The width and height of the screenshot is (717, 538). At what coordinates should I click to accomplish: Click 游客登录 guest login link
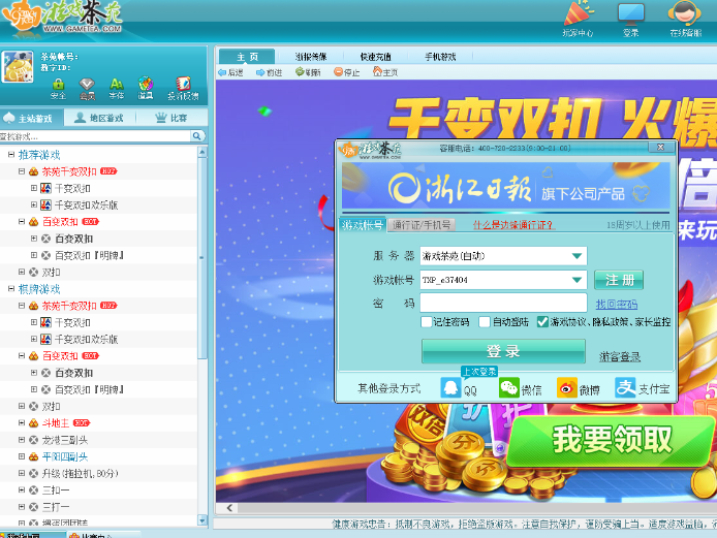620,357
